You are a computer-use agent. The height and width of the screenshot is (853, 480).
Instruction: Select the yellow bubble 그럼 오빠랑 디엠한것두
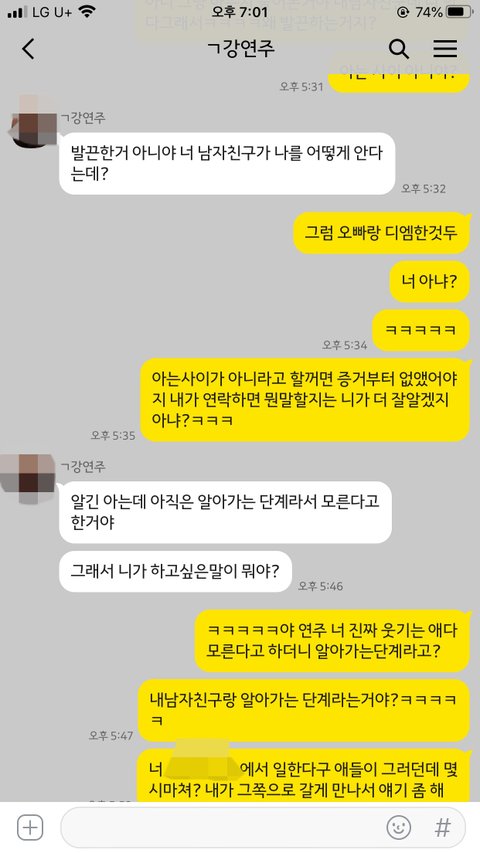(381, 233)
